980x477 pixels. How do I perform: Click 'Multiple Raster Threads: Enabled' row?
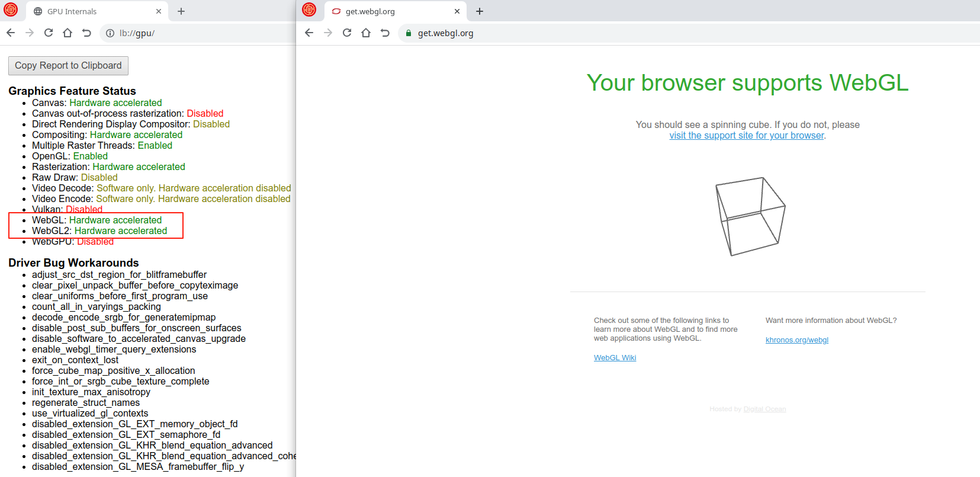102,145
